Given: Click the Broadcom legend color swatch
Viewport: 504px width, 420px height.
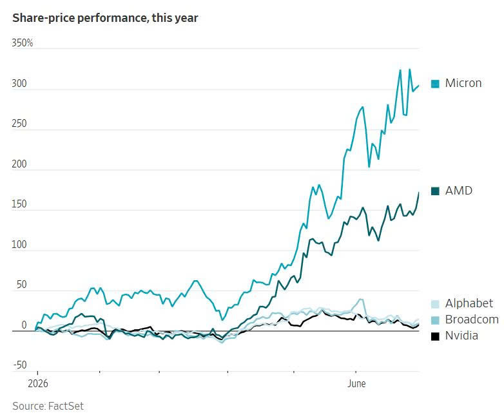Looking at the screenshot, I should pos(435,320).
